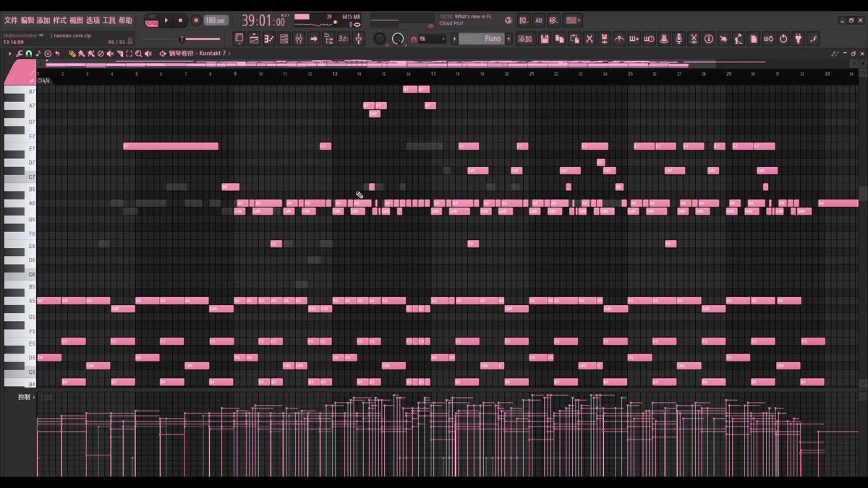Expand the pattern selector arrow button
The height and width of the screenshot is (488, 868).
point(454,39)
